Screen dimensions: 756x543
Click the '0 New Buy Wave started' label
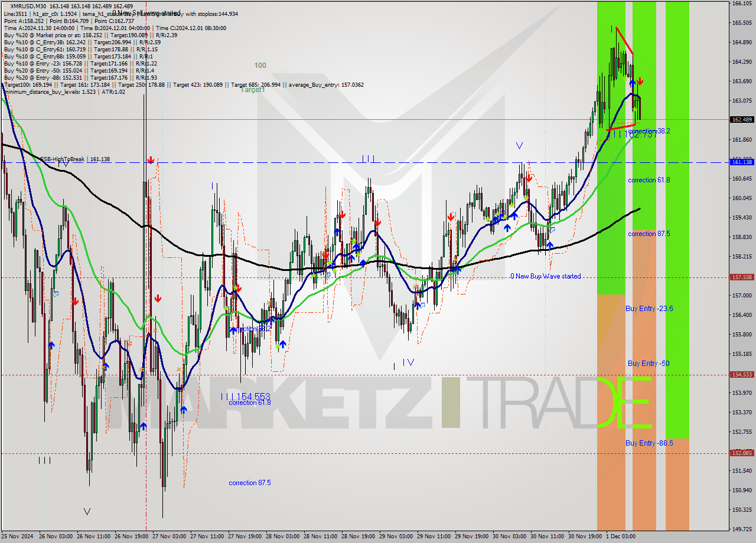546,276
